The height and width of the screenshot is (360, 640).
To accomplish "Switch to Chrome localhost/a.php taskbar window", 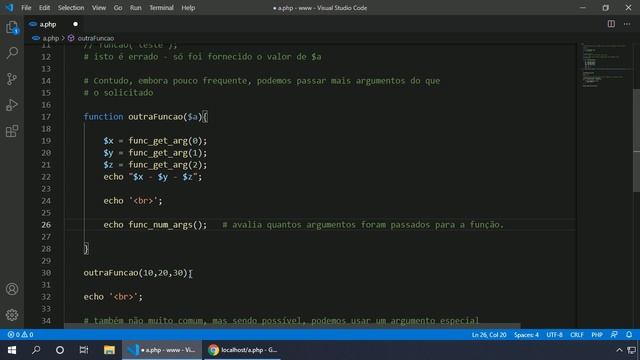I will click(x=242, y=350).
